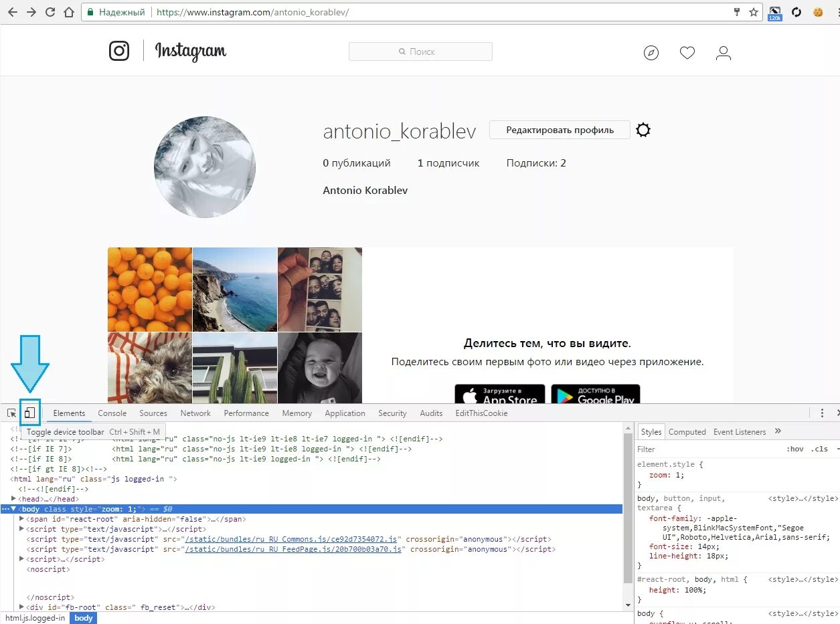Viewport: 840px width, 624px height.
Task: Click the Редактировать профиль button
Action: pos(560,130)
